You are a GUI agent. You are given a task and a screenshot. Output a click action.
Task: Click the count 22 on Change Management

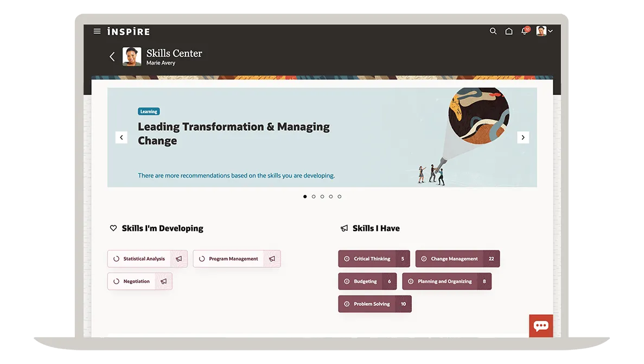point(491,259)
